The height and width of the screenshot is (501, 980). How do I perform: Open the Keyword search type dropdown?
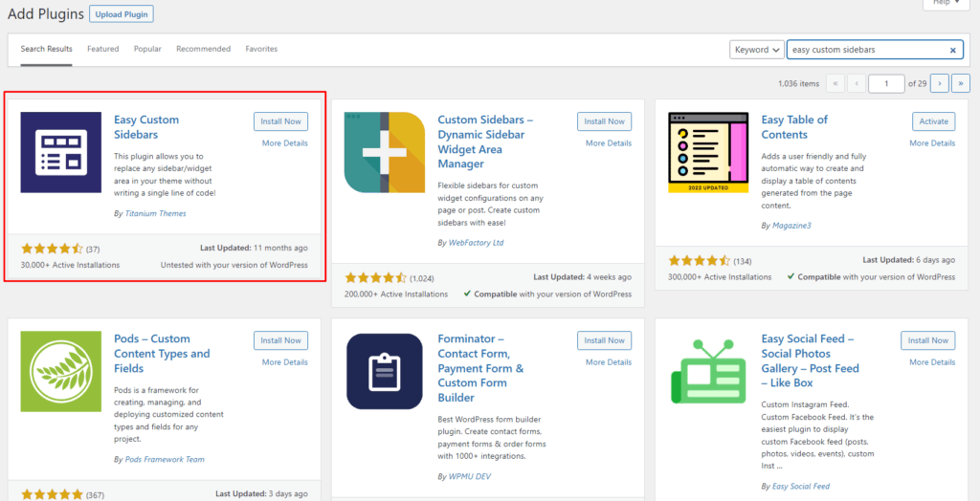757,50
